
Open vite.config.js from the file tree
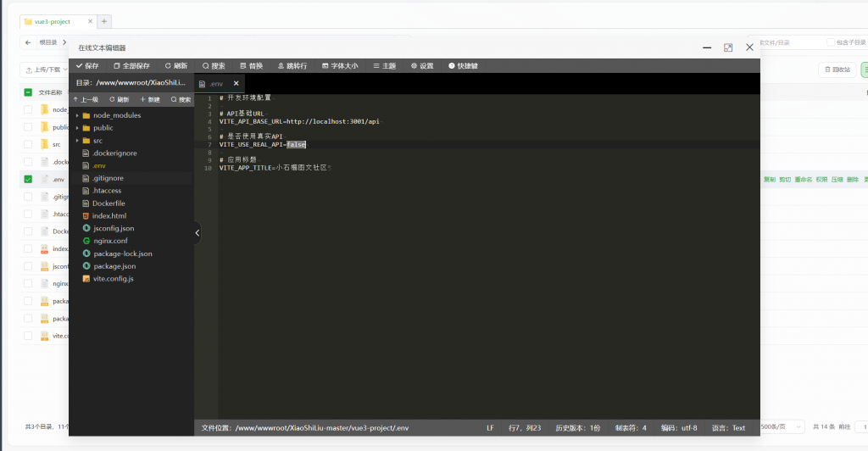click(x=113, y=279)
